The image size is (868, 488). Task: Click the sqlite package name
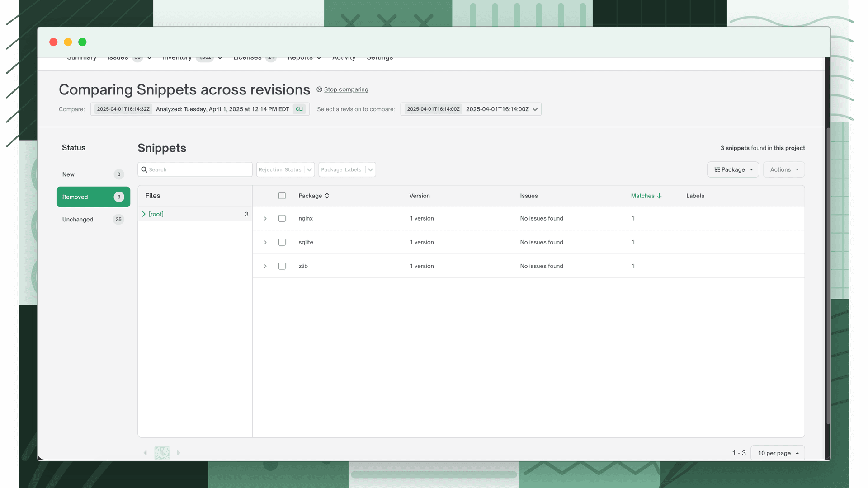click(306, 242)
